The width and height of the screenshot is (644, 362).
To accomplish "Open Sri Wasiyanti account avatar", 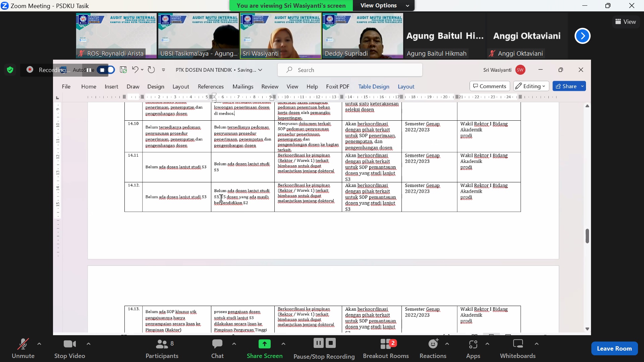I will pos(520,70).
